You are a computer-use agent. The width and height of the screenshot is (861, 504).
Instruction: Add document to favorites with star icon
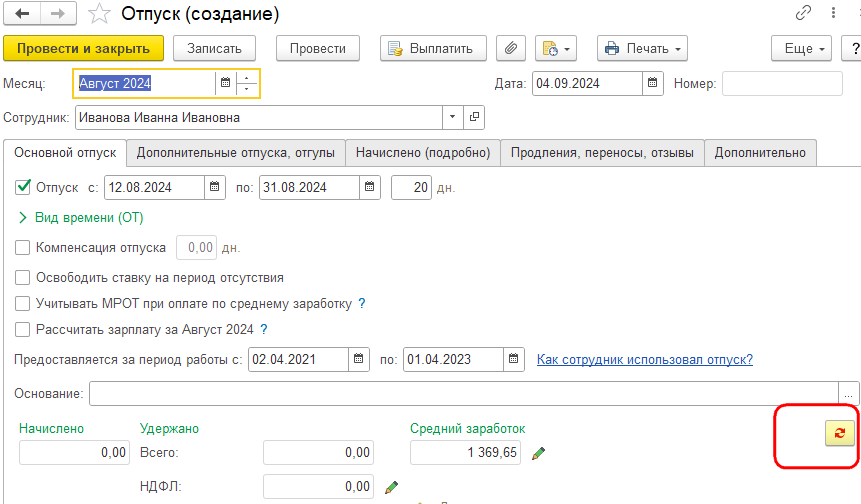point(99,14)
